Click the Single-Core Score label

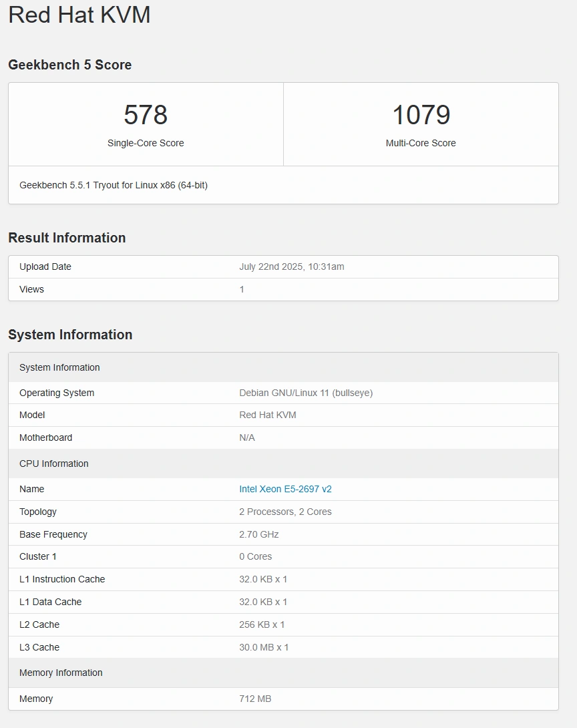pos(146,143)
